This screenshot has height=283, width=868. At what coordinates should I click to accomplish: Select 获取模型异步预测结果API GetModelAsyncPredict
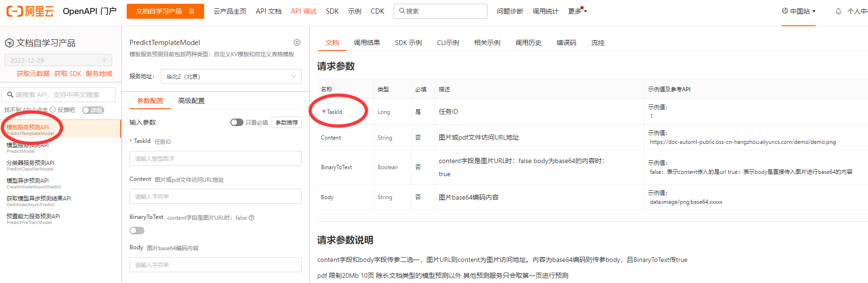point(61,201)
